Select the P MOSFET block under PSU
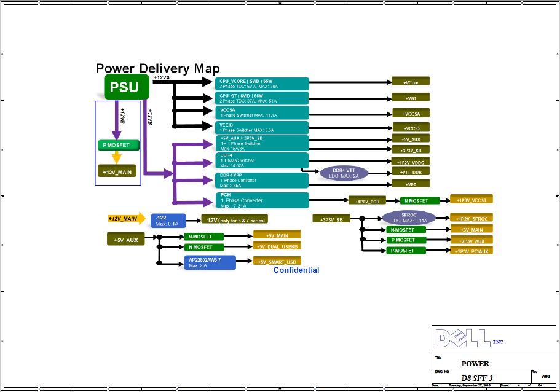The height and width of the screenshot is (392, 560). point(119,145)
